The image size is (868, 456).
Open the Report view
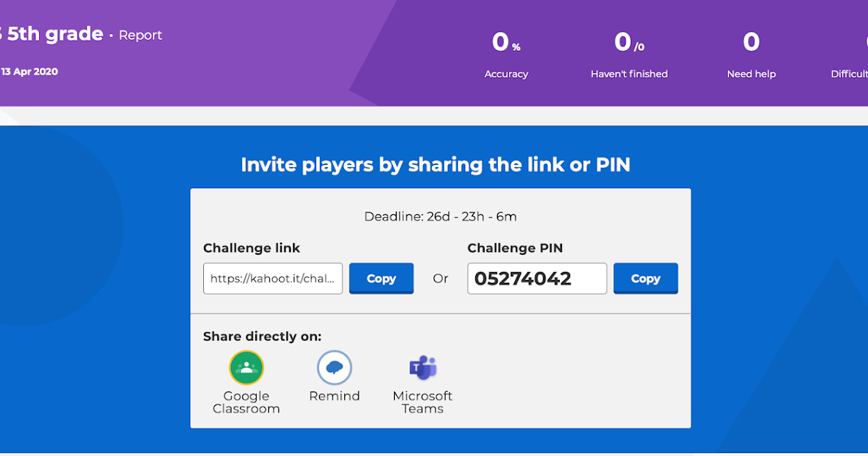coord(140,35)
